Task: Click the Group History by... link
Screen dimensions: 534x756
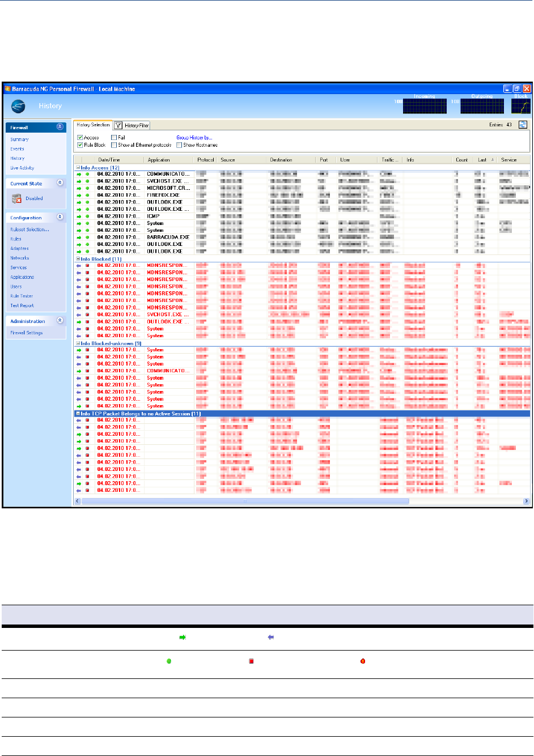Action: point(194,138)
